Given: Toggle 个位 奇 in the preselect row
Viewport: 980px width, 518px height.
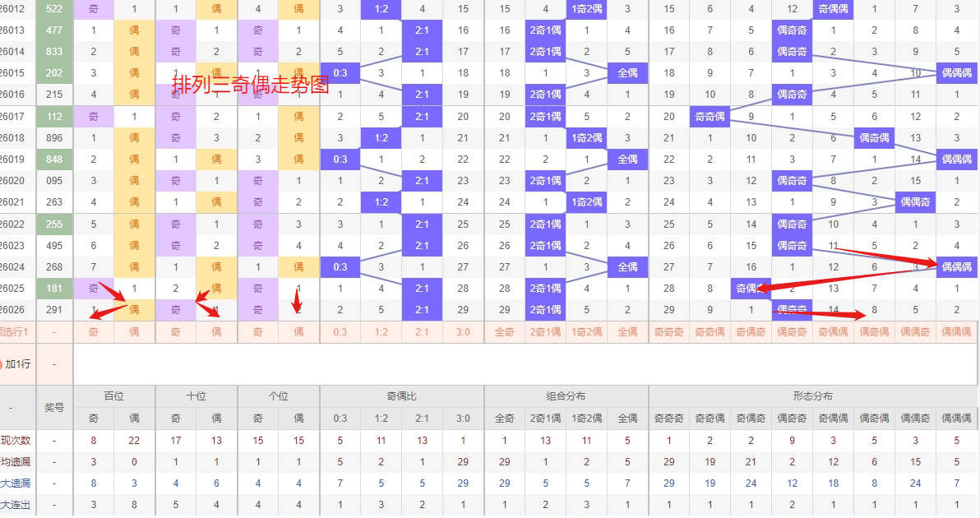Looking at the screenshot, I should tap(257, 332).
